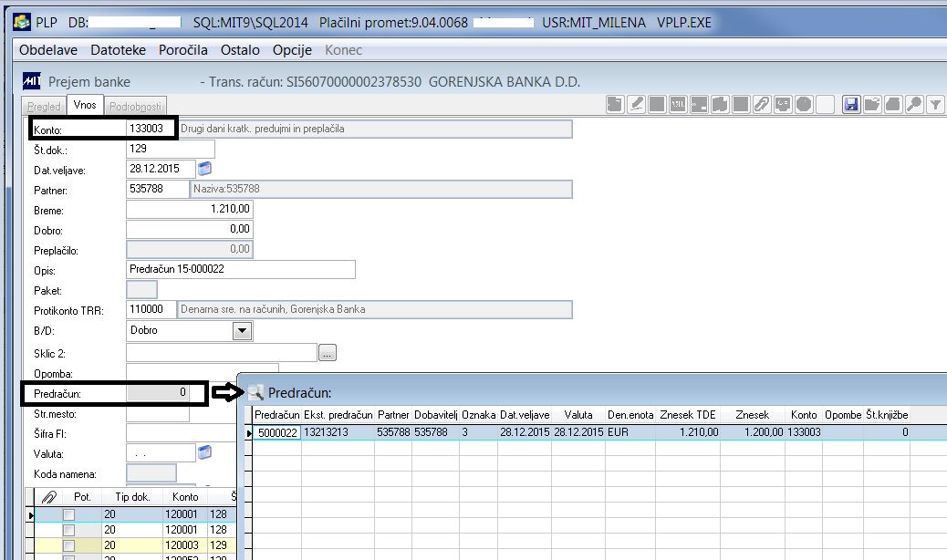947x560 pixels.
Task: Click the PLP application icon in title bar
Action: point(22,22)
